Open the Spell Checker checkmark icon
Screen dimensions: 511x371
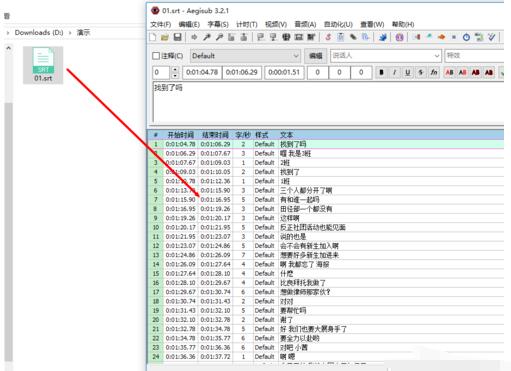click(x=491, y=37)
